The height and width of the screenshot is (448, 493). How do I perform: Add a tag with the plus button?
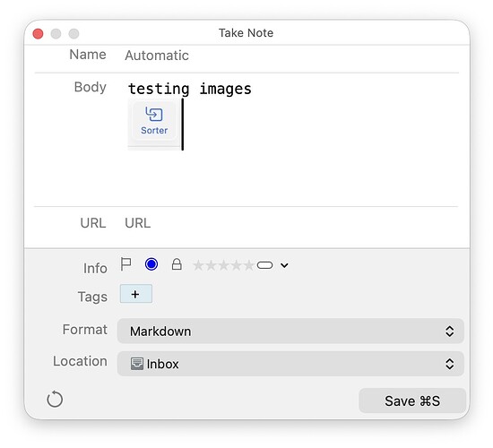tap(136, 294)
